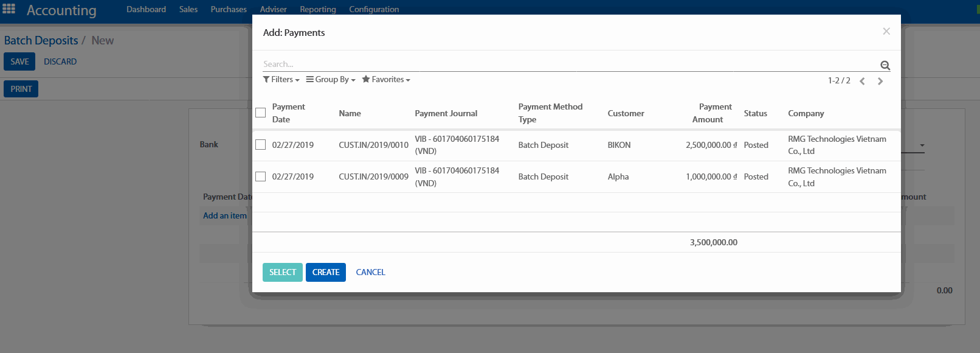980x353 pixels.
Task: Expand the Filters dropdown
Action: coord(281,80)
